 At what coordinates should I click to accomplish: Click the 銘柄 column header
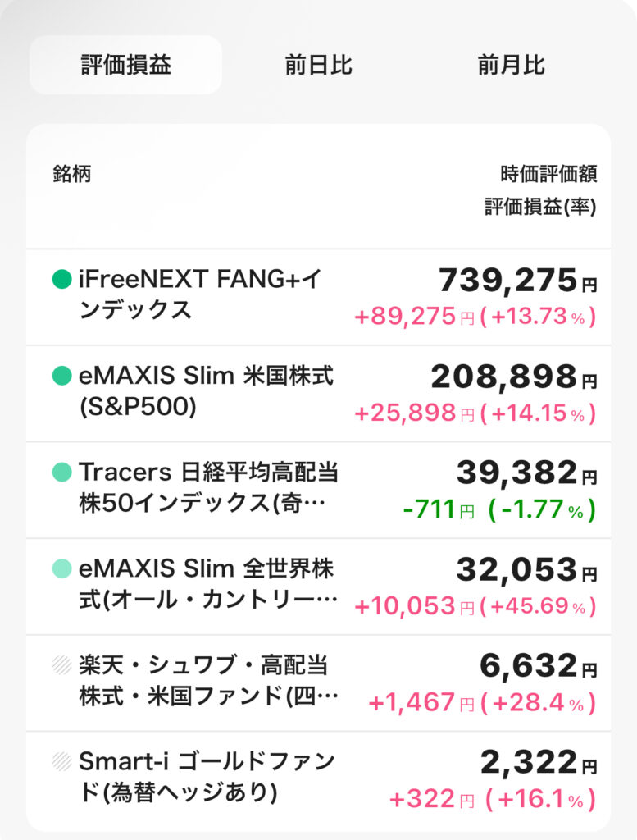[71, 174]
